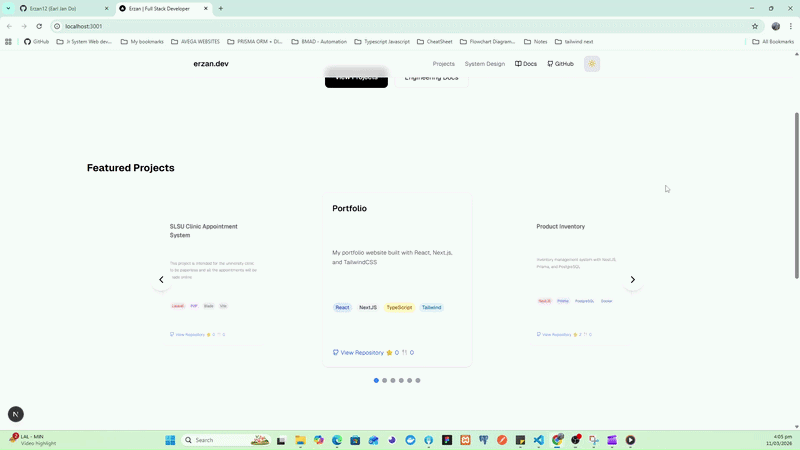Go to Projects in the navbar

[443, 64]
